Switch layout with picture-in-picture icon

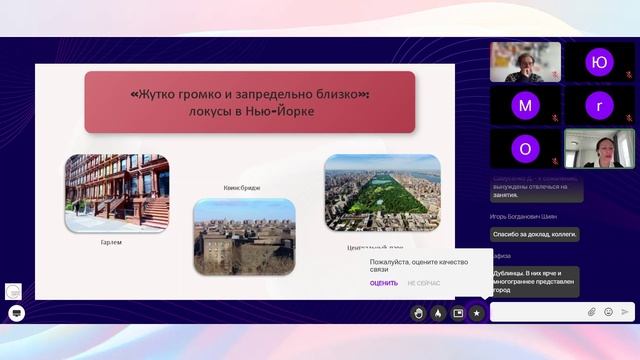[x=458, y=313]
